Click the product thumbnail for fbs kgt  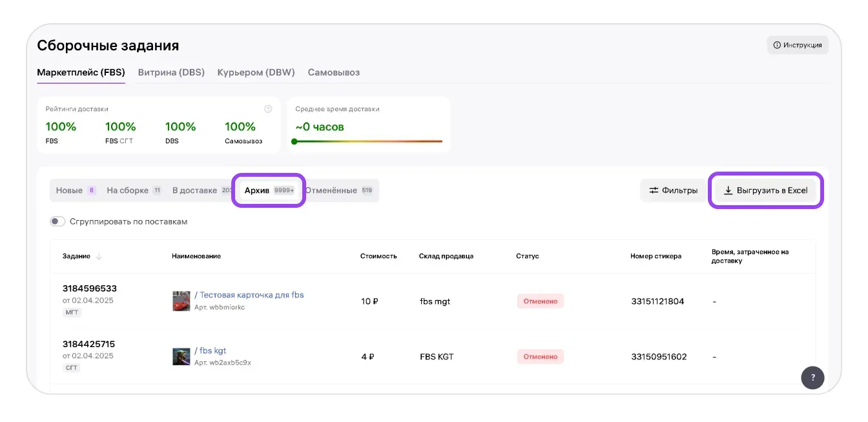tap(181, 356)
